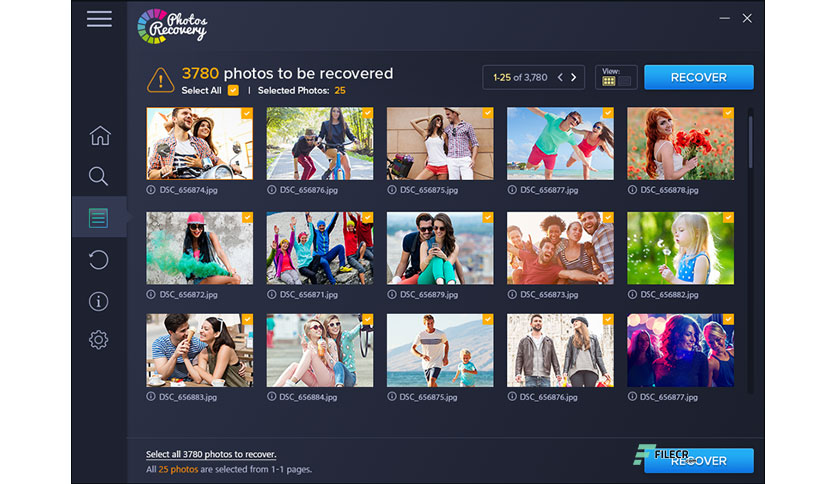
Task: Uncheck the couple with phone photo DSC_656879
Action: click(487, 217)
